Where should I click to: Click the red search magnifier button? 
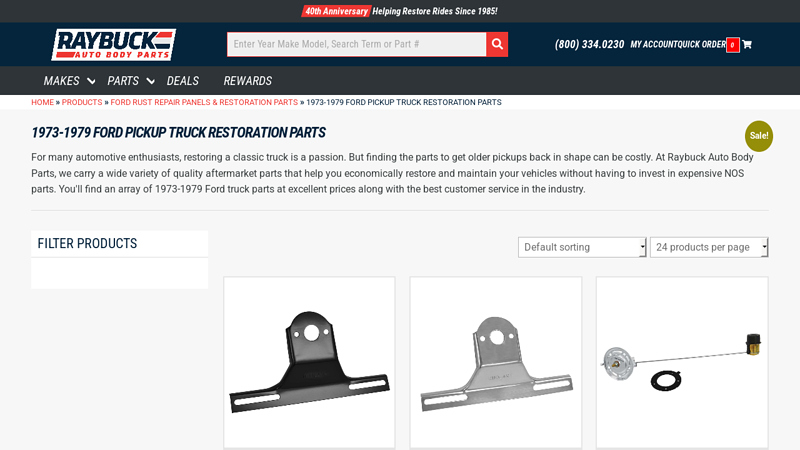click(497, 44)
